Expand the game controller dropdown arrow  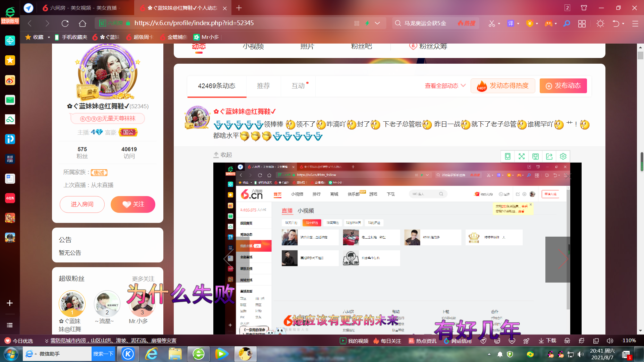(556, 23)
